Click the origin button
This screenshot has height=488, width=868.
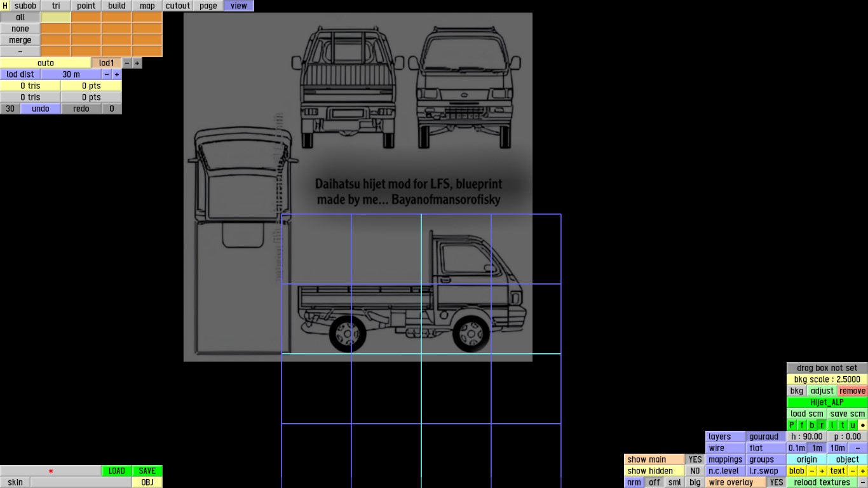pos(807,459)
